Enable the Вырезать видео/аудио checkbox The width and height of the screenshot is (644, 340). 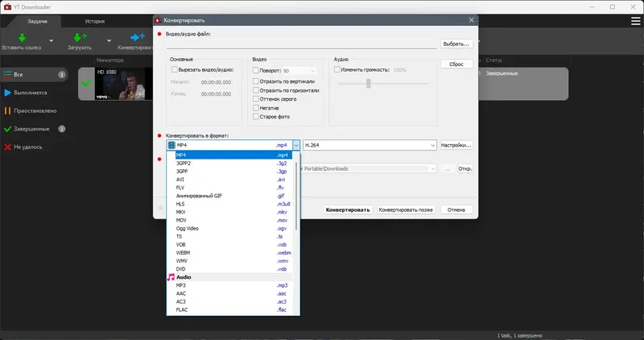(x=175, y=70)
